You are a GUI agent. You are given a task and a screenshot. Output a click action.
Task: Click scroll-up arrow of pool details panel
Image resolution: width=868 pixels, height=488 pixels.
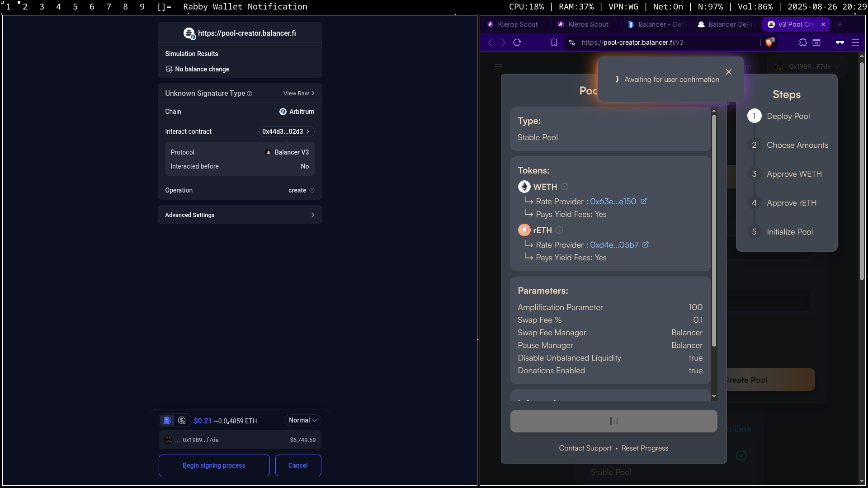tap(714, 110)
